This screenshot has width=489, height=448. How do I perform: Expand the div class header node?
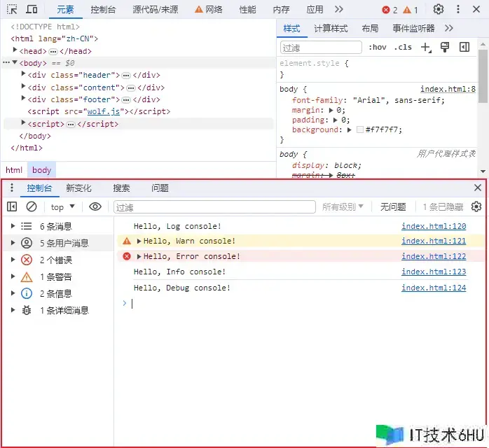click(x=23, y=73)
